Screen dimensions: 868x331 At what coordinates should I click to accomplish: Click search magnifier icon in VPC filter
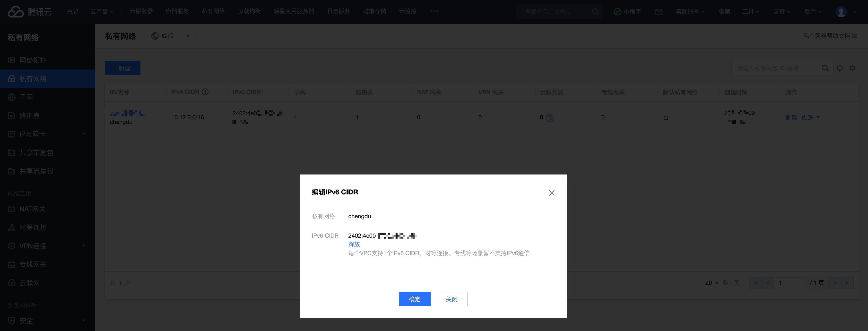(825, 68)
